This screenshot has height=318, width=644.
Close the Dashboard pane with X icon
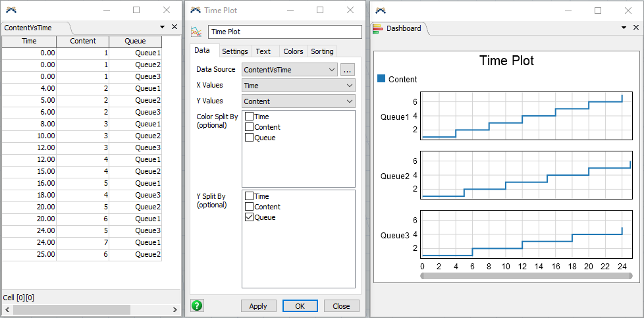click(635, 28)
